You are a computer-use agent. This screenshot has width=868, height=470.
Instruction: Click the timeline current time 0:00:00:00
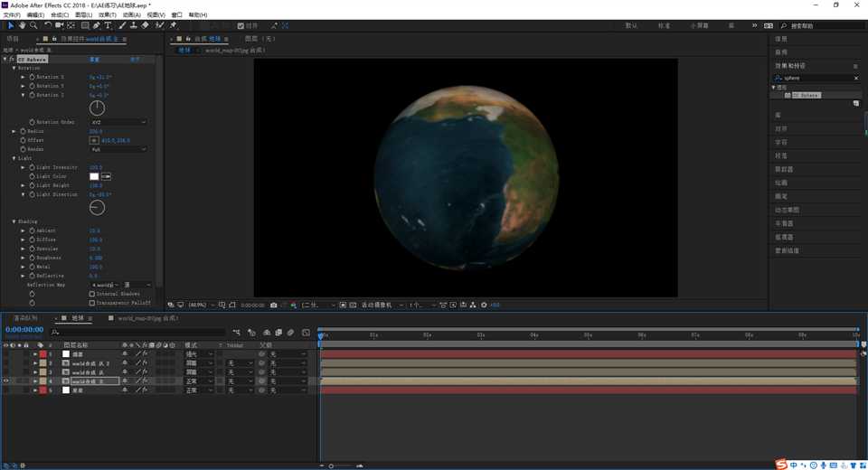pos(24,330)
